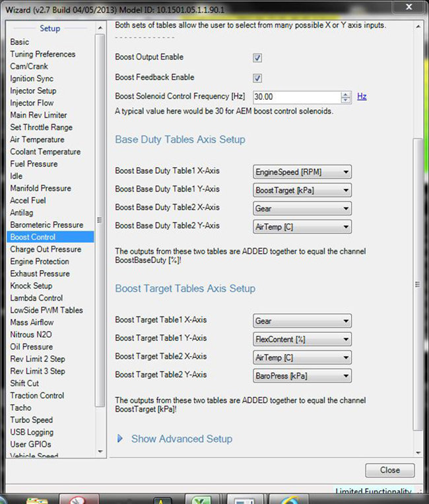
Task: Open the Engine Protection page
Action: 40,262
